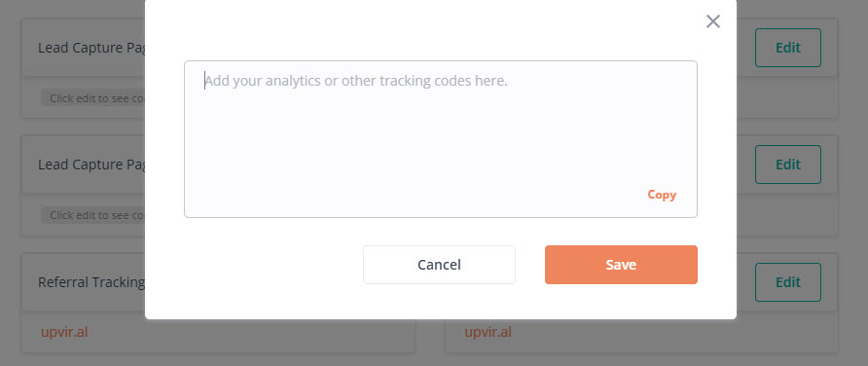The image size is (868, 366).
Task: Click into the analytics tracking codes text area
Action: 440,139
